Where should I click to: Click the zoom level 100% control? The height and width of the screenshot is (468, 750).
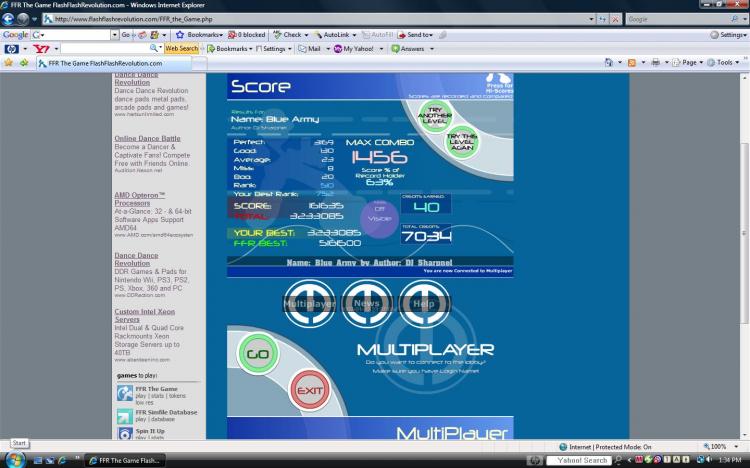[717, 446]
